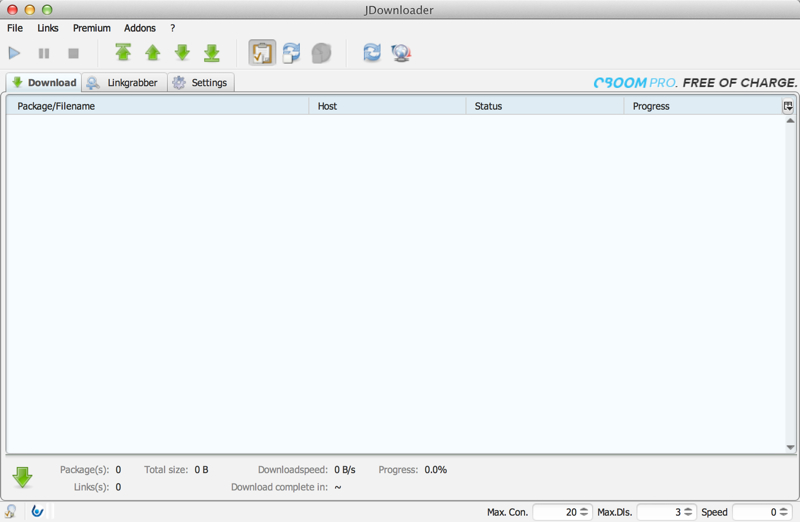The height and width of the screenshot is (522, 800).
Task: Move selection to bottom of queue
Action: [x=212, y=53]
